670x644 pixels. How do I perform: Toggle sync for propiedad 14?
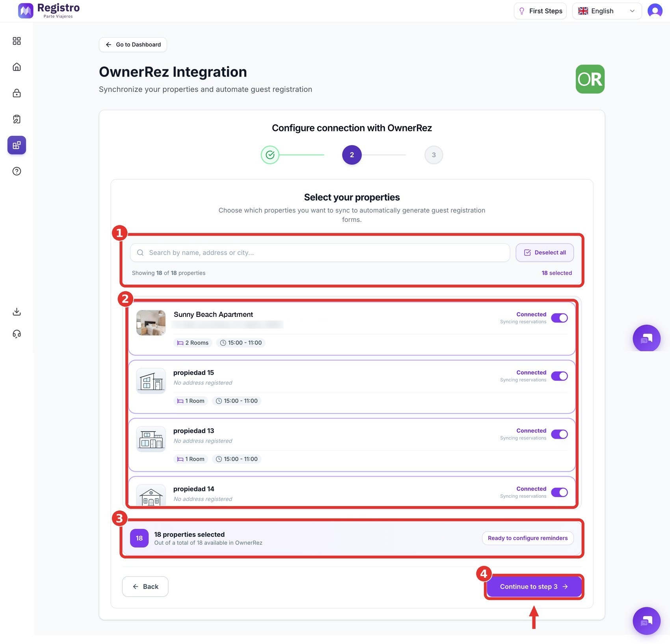pos(559,492)
